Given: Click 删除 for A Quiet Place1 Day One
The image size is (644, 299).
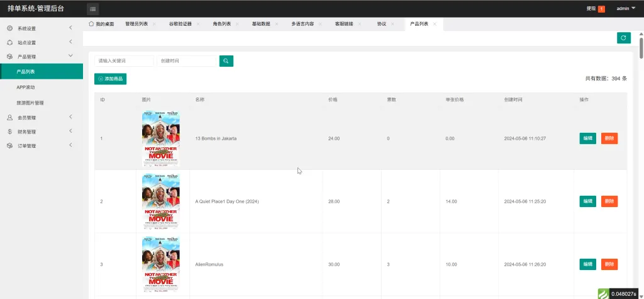Looking at the screenshot, I should 609,201.
